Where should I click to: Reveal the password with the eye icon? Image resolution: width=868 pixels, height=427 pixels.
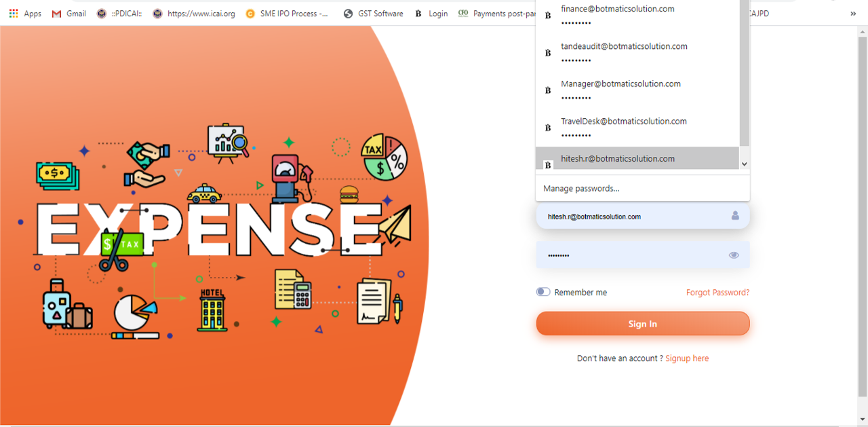point(734,255)
